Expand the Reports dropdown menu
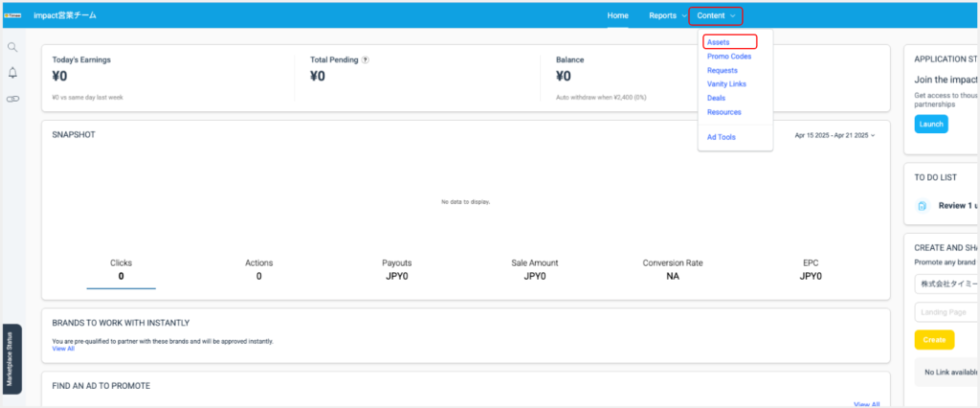Viewport: 980px width, 408px height. coord(667,15)
